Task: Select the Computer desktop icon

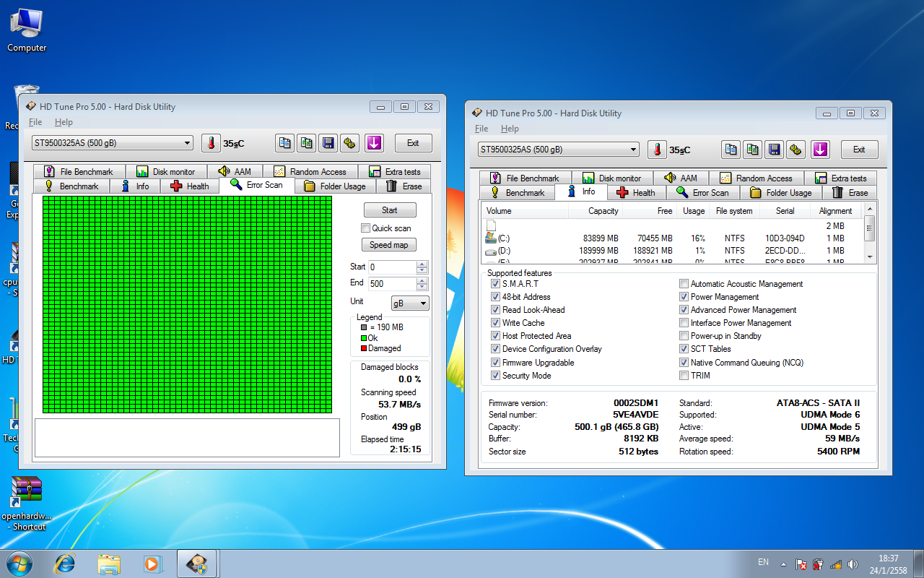Action: point(27,30)
